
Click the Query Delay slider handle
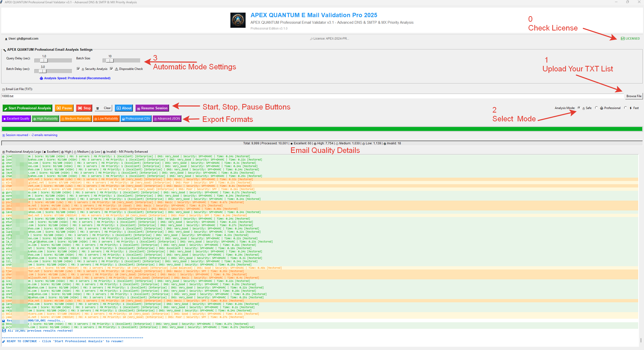(44, 61)
